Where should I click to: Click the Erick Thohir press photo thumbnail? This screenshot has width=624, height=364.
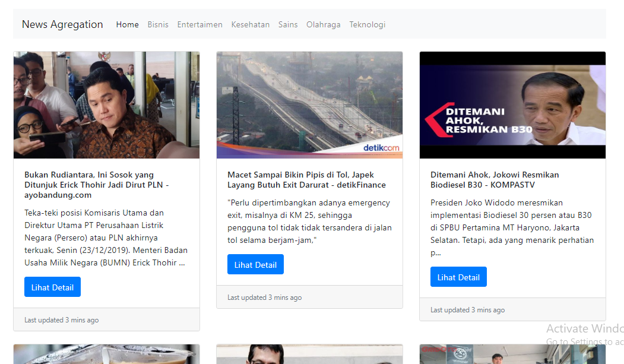click(x=106, y=105)
